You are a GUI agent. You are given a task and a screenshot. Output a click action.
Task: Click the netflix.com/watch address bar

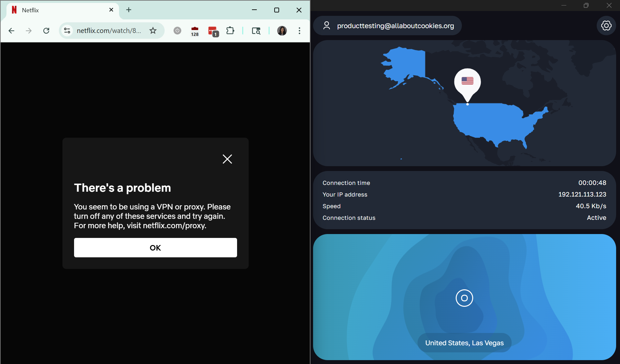click(109, 31)
